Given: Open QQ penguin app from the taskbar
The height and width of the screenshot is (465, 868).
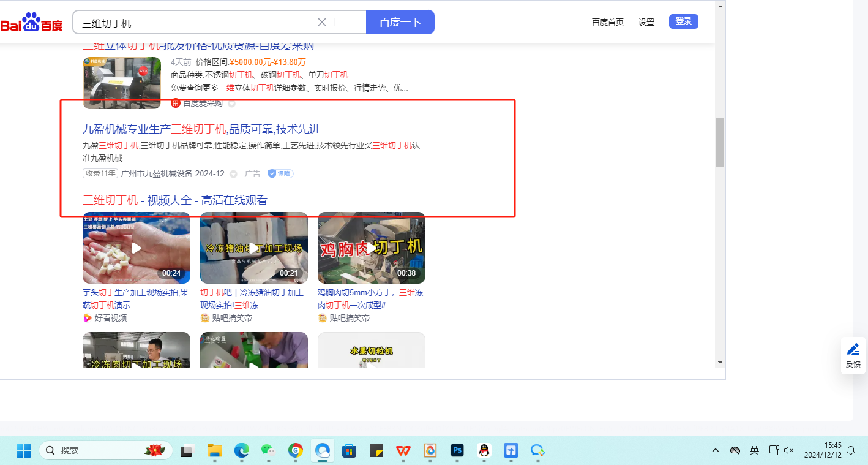Looking at the screenshot, I should click(484, 450).
